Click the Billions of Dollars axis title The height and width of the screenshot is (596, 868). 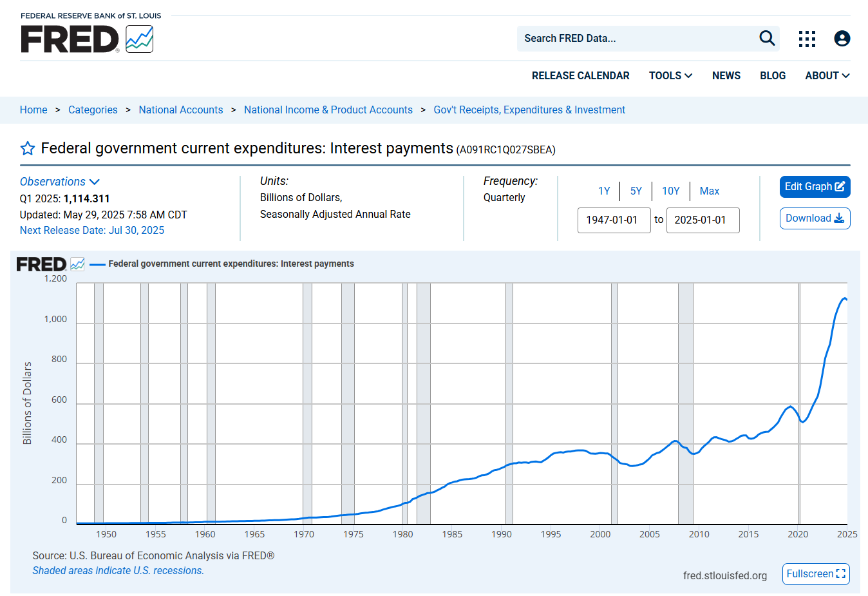click(x=27, y=403)
